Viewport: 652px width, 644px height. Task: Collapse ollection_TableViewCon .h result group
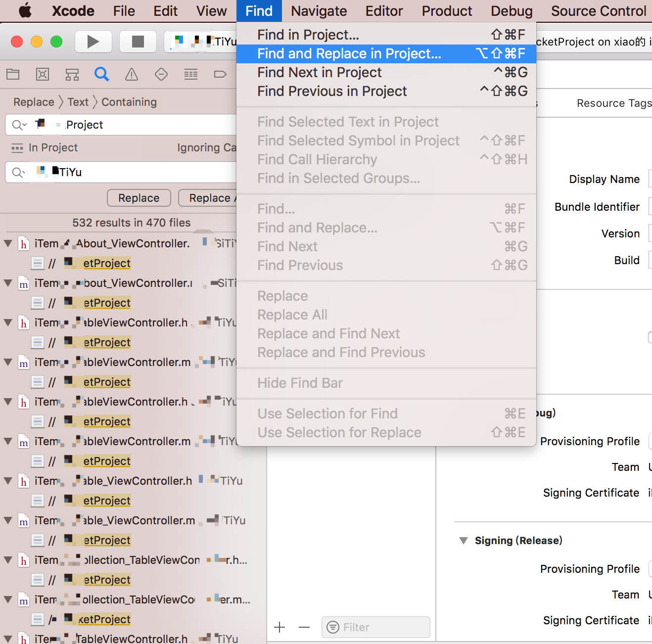click(8, 560)
